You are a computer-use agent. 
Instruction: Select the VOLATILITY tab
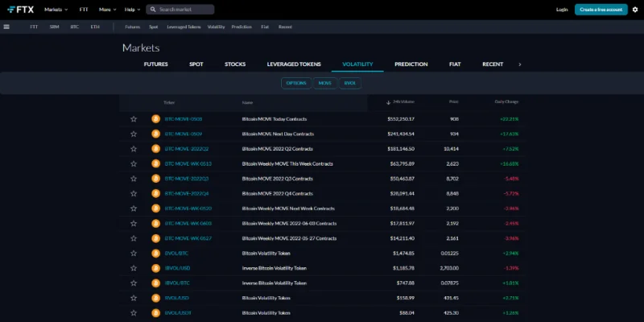tap(357, 64)
